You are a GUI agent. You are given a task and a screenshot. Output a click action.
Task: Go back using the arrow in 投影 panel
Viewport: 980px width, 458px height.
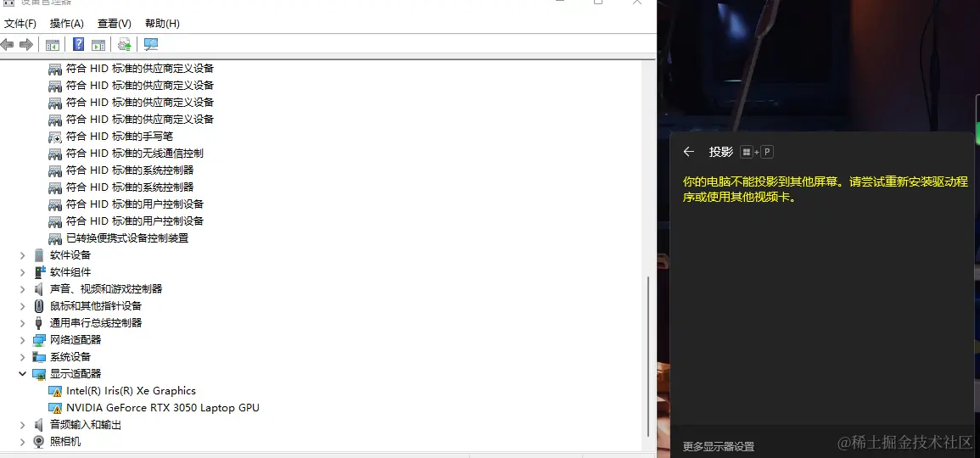click(x=689, y=152)
